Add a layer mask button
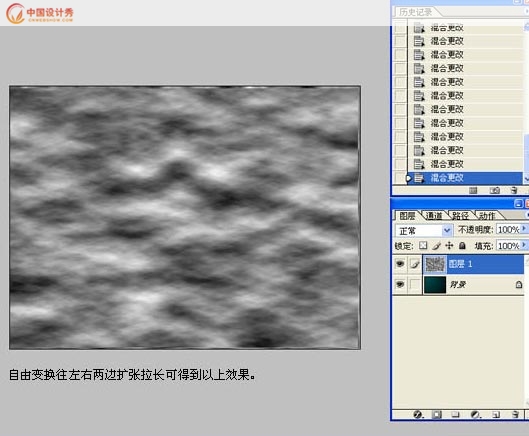The image size is (529, 436). [436, 414]
